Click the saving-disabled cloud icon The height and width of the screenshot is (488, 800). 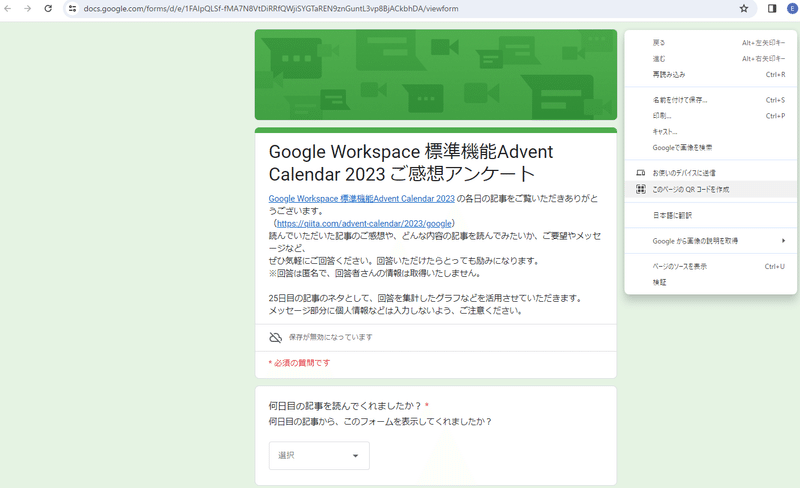click(276, 337)
